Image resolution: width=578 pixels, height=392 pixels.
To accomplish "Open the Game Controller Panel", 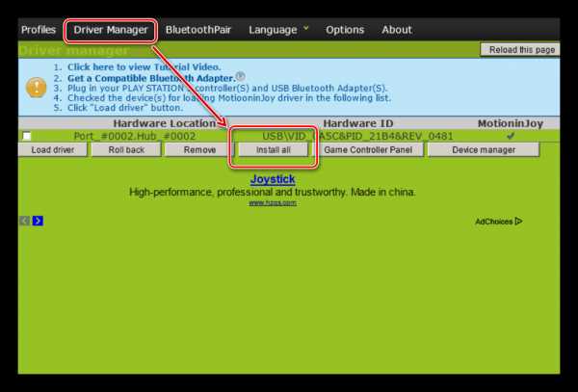I will click(368, 150).
